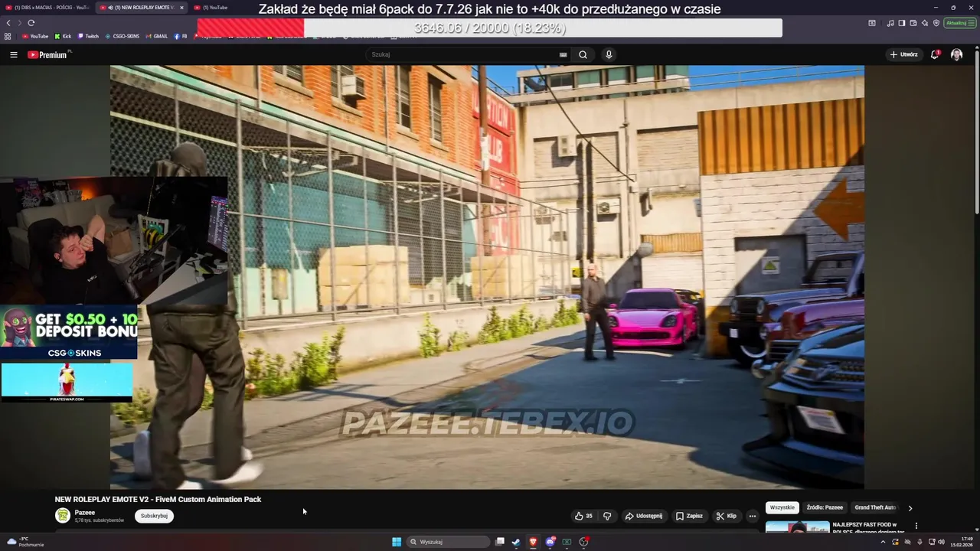Open the browser media music note icon
Viewport: 980px width, 551px height.
coord(890,23)
